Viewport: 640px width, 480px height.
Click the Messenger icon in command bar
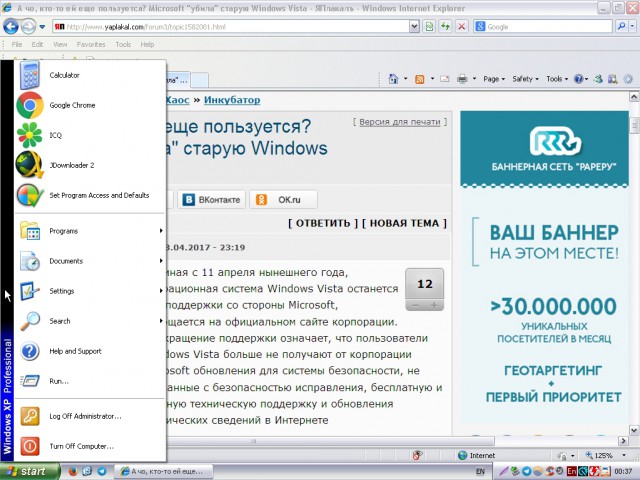coord(598,79)
